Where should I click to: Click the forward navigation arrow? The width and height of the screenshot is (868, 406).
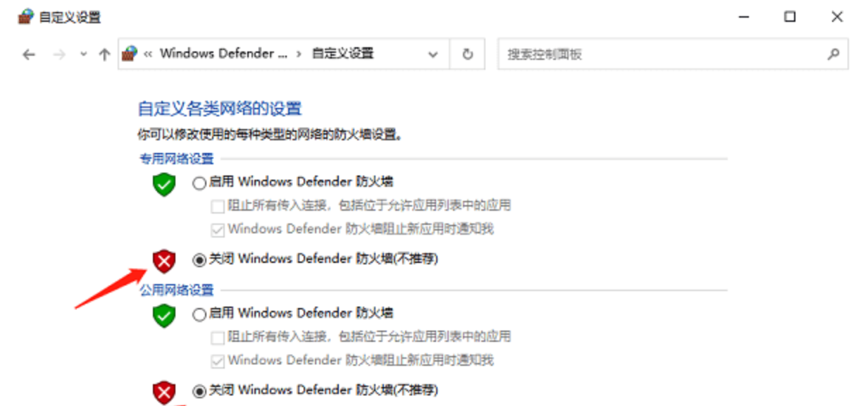[59, 54]
